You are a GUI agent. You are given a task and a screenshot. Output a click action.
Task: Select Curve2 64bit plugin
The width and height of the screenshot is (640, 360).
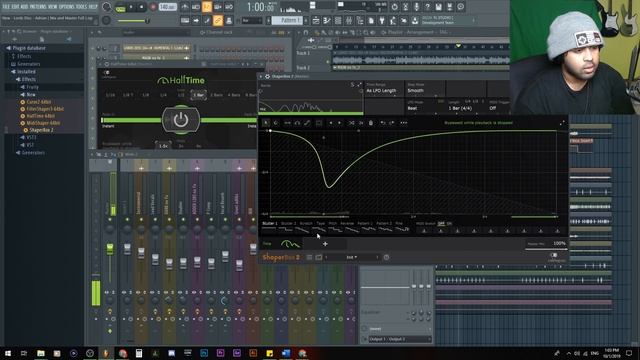(x=36, y=102)
